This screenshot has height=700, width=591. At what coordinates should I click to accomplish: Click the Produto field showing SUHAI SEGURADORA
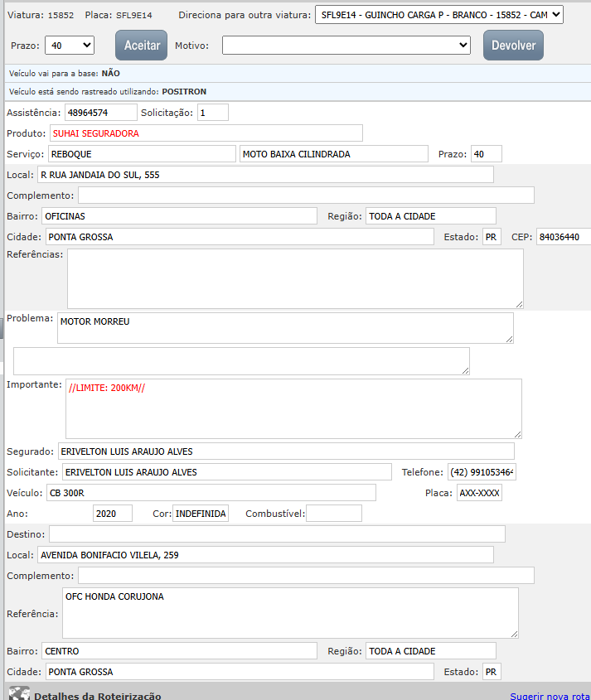[x=206, y=133]
